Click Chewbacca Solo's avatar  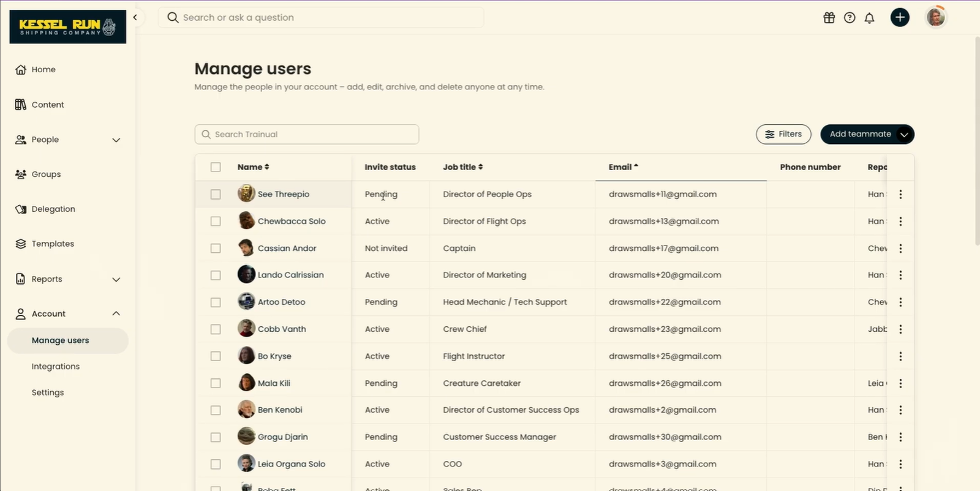[246, 220]
